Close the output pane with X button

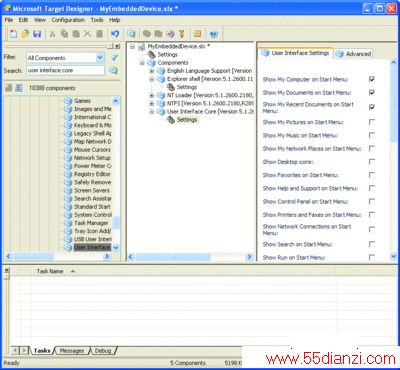pyautogui.click(x=6, y=271)
